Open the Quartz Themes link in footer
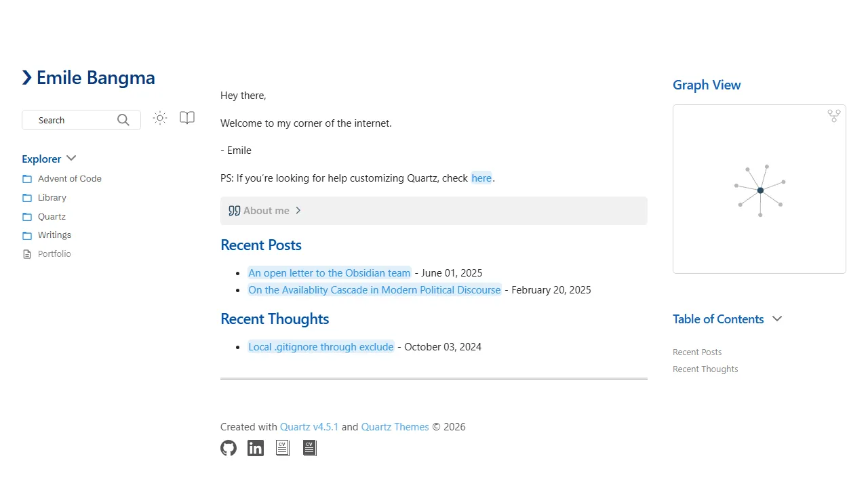This screenshot has width=868, height=488. tap(395, 426)
